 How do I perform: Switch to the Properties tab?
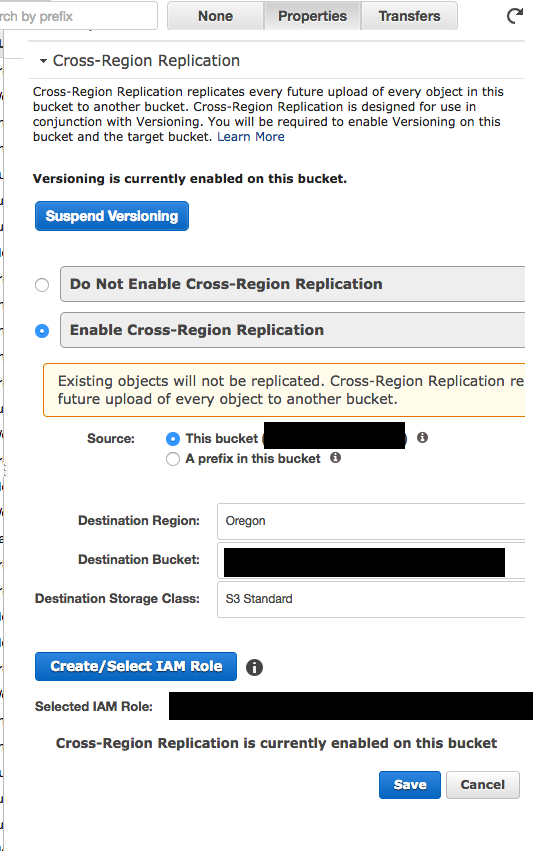pos(312,16)
